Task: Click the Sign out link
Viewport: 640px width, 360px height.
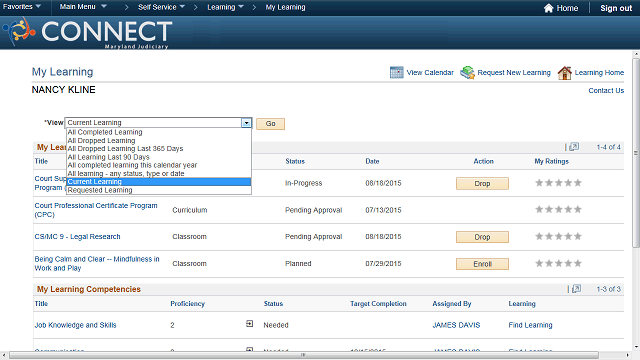Action: (x=616, y=8)
